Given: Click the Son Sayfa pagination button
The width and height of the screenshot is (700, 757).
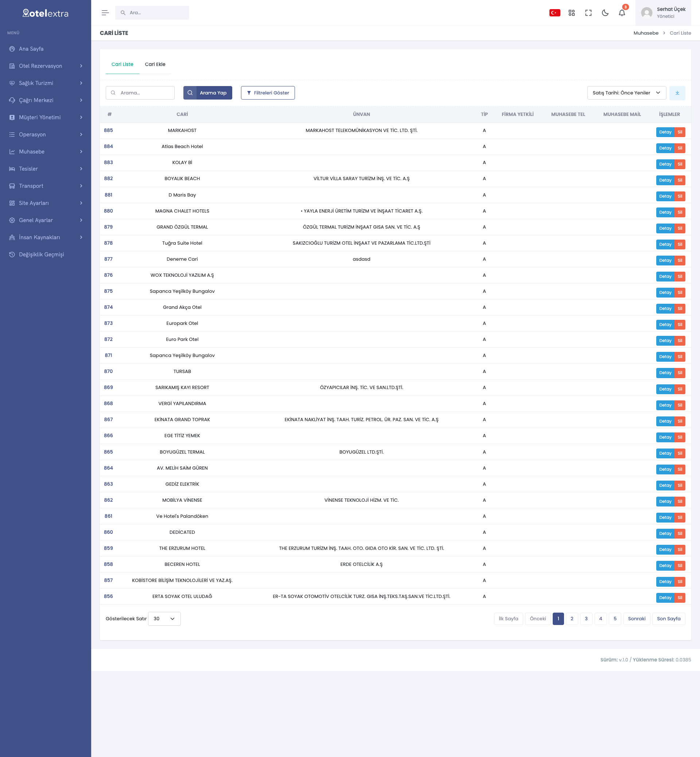Looking at the screenshot, I should [x=669, y=619].
